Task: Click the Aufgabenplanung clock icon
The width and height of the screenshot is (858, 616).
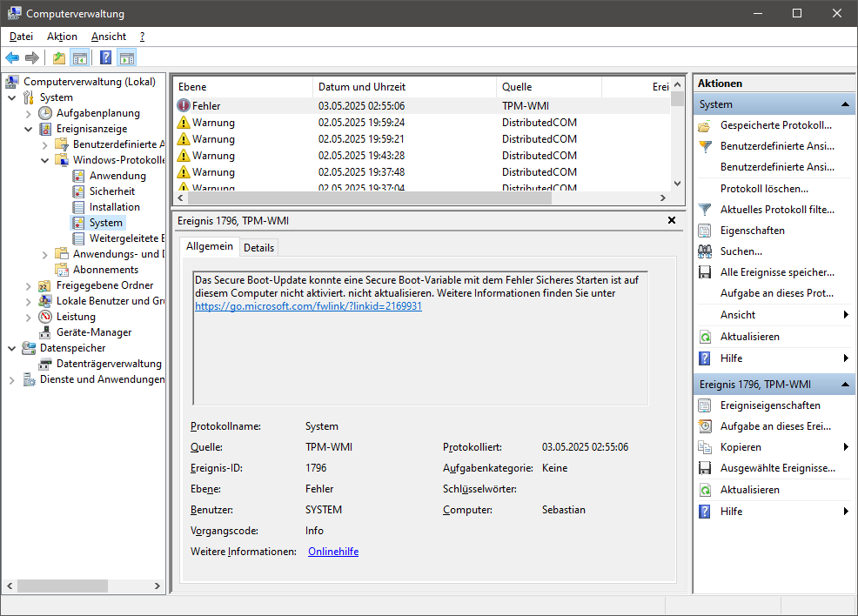Action: [45, 113]
